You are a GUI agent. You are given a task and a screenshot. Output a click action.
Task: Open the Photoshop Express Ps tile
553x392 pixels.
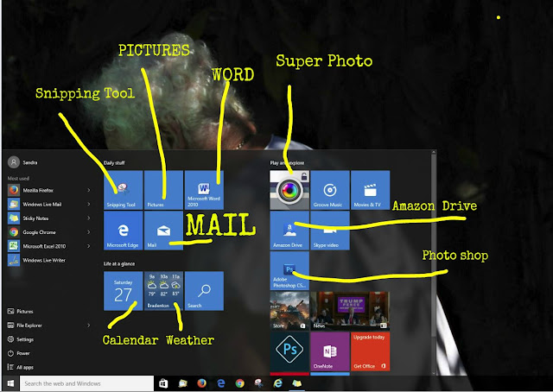(289, 351)
